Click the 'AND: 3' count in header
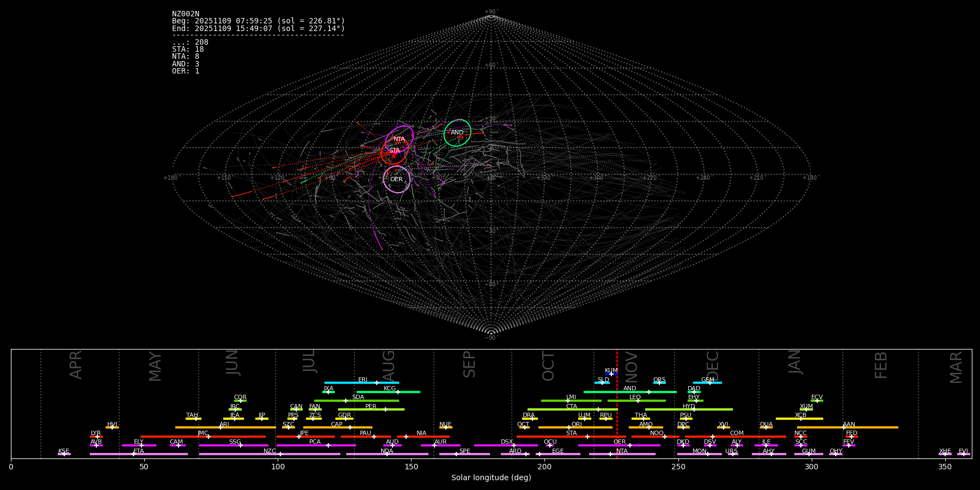The image size is (980, 490). pyautogui.click(x=186, y=64)
